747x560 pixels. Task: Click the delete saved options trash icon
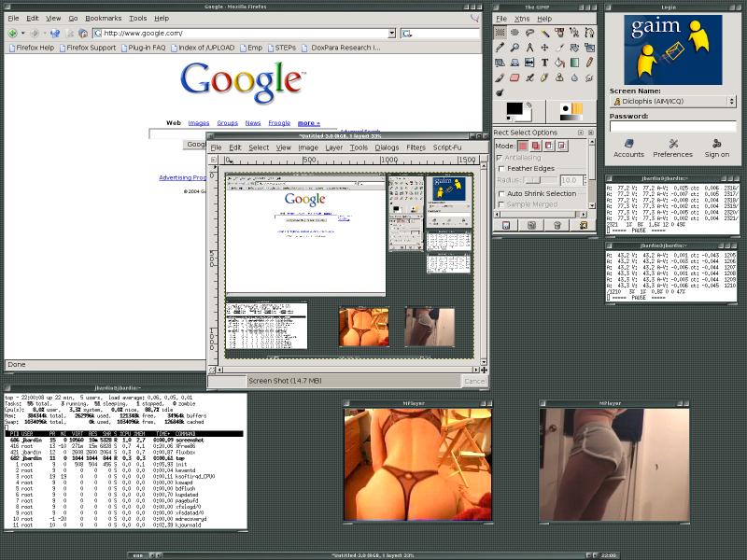point(557,225)
